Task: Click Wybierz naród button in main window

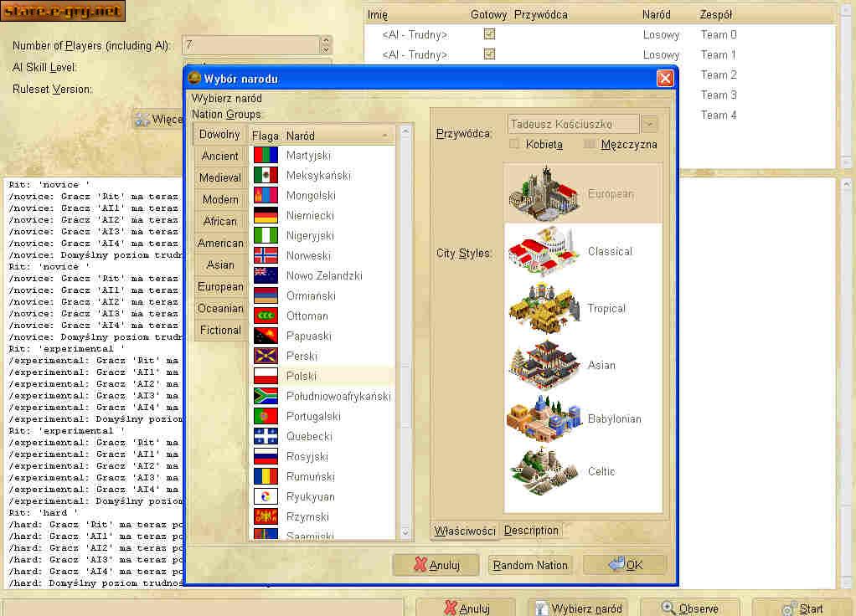Action: [x=578, y=608]
